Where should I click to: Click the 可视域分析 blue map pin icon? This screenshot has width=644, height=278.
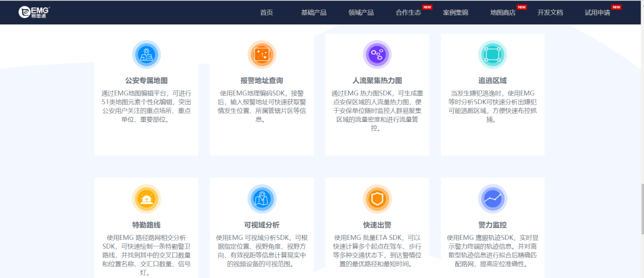(262, 199)
